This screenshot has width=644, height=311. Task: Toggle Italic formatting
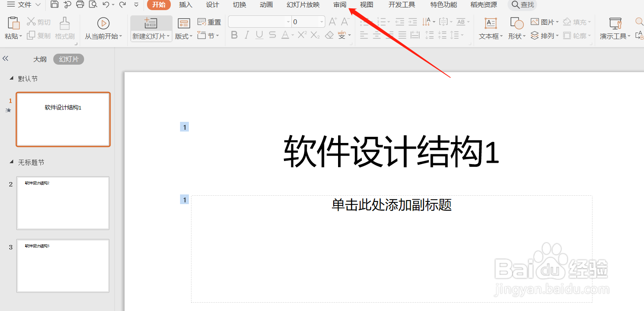(247, 35)
